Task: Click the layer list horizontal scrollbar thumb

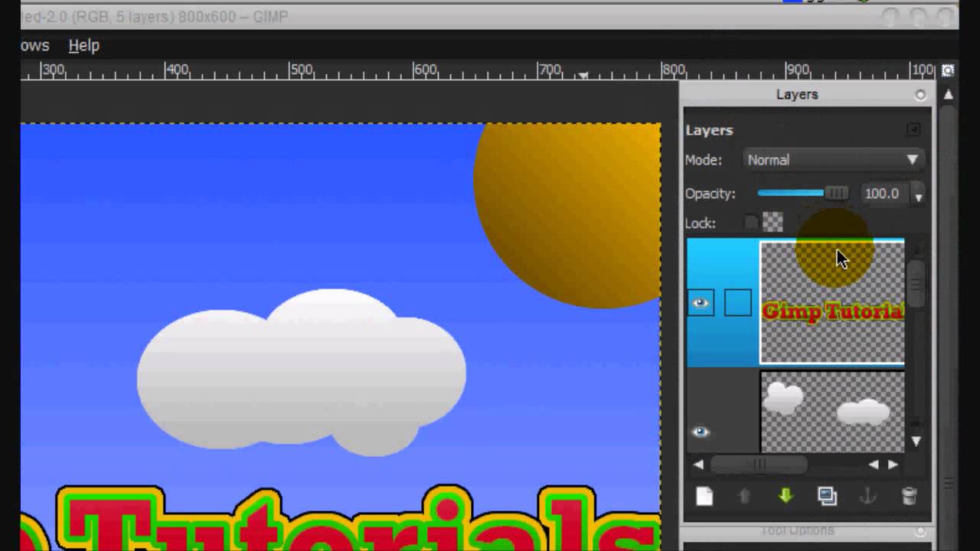Action: [759, 465]
